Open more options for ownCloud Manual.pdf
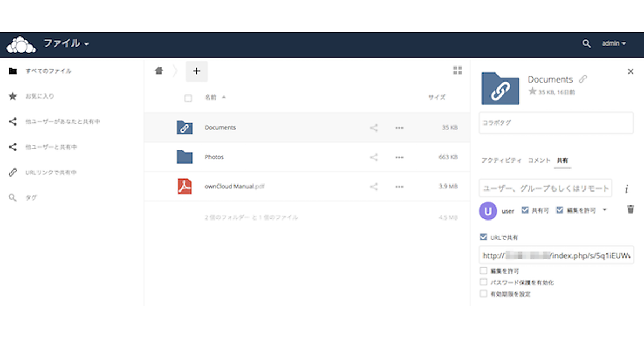 tap(399, 187)
